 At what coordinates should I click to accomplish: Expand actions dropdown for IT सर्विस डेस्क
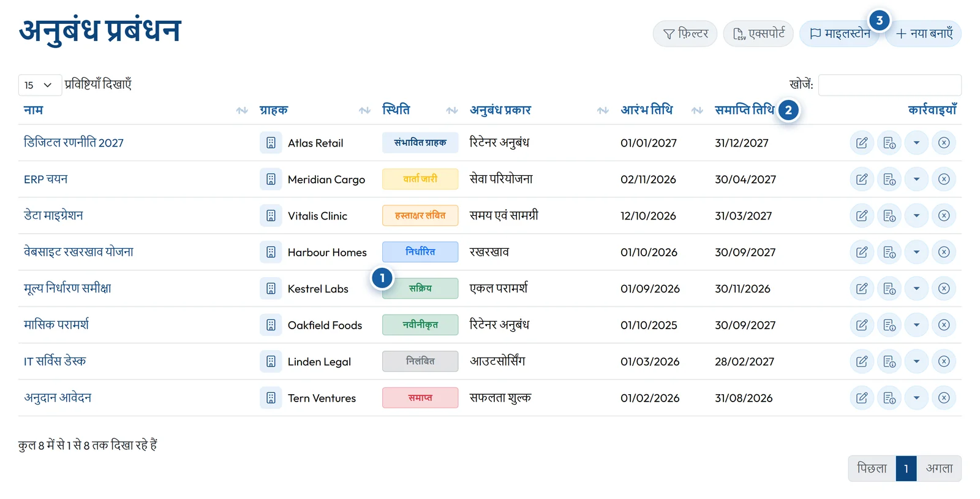[916, 362]
